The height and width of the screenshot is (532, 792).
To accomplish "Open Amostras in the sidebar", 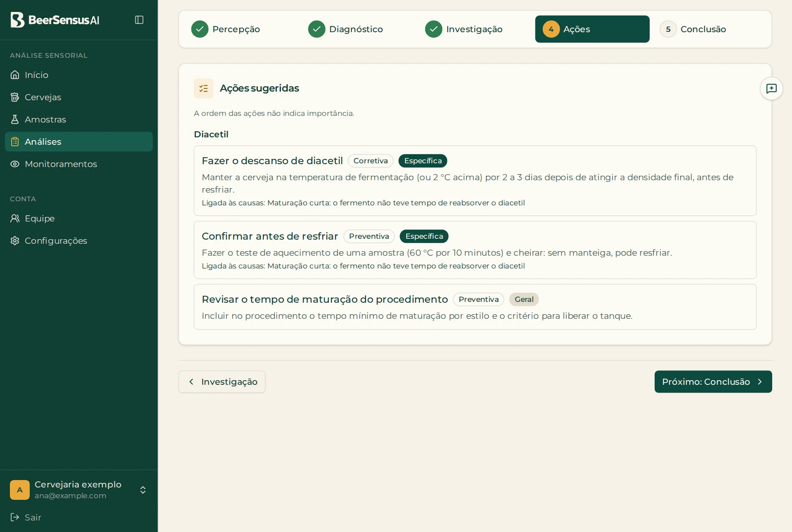I will coord(79,119).
